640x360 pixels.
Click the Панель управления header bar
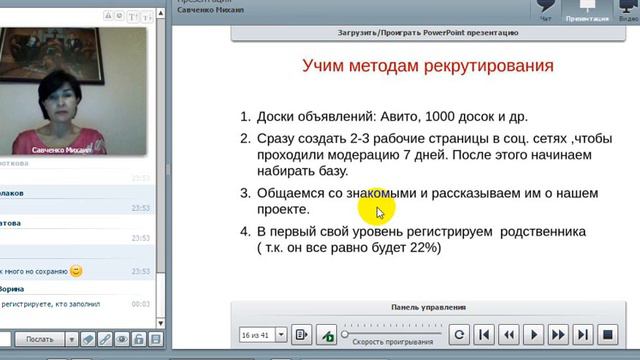[x=428, y=307]
